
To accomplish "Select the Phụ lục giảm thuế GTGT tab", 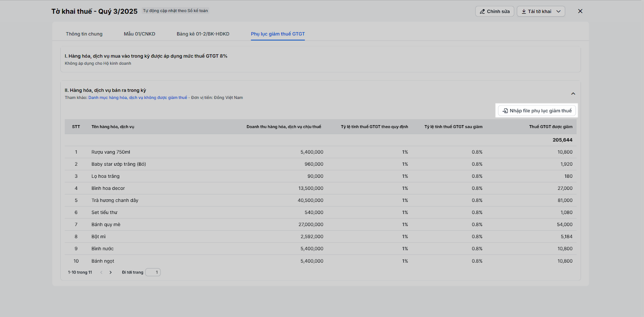I will pos(278,34).
